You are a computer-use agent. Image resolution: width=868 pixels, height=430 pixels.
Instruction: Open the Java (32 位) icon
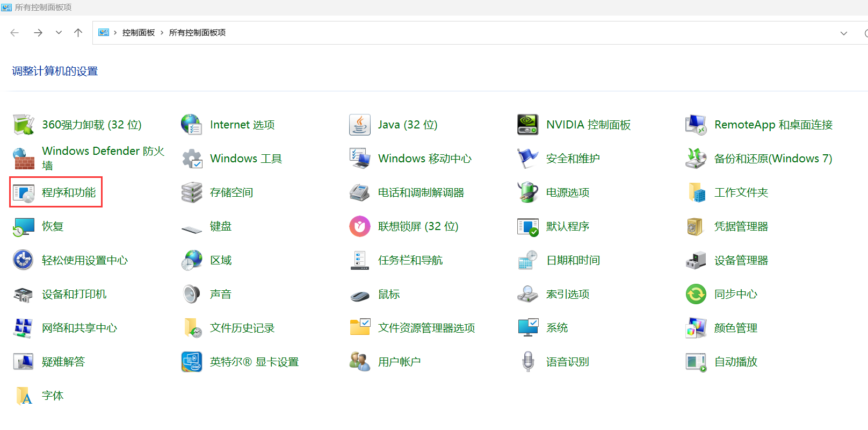point(359,125)
